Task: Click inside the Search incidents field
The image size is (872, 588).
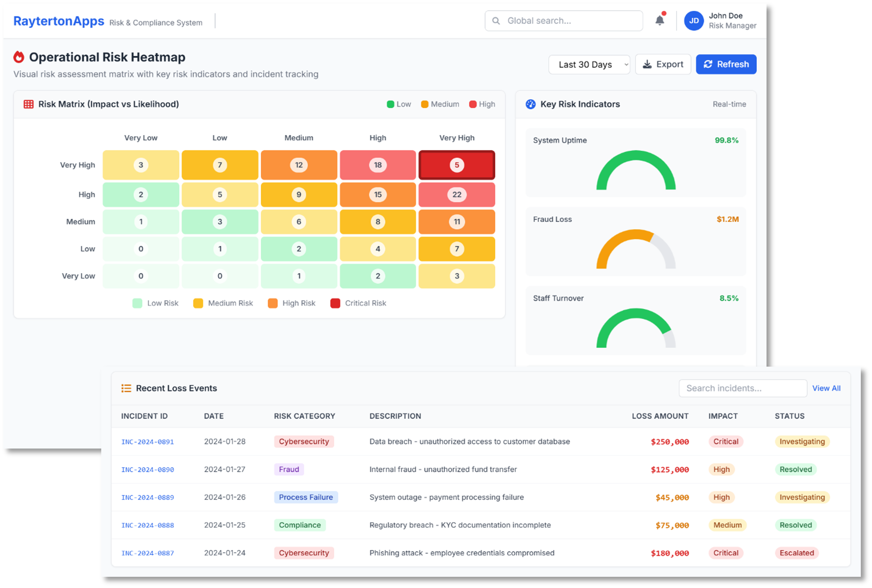Action: coord(742,388)
